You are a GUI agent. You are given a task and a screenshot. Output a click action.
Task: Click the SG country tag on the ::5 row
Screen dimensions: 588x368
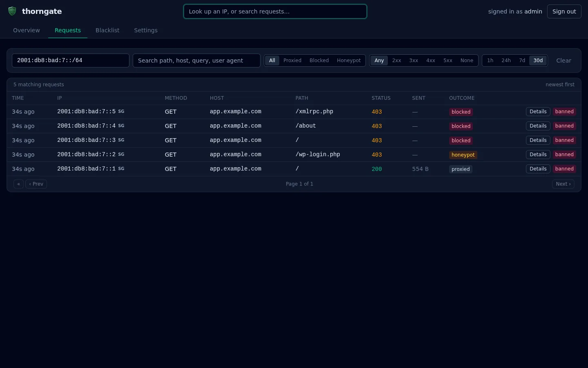point(121,111)
